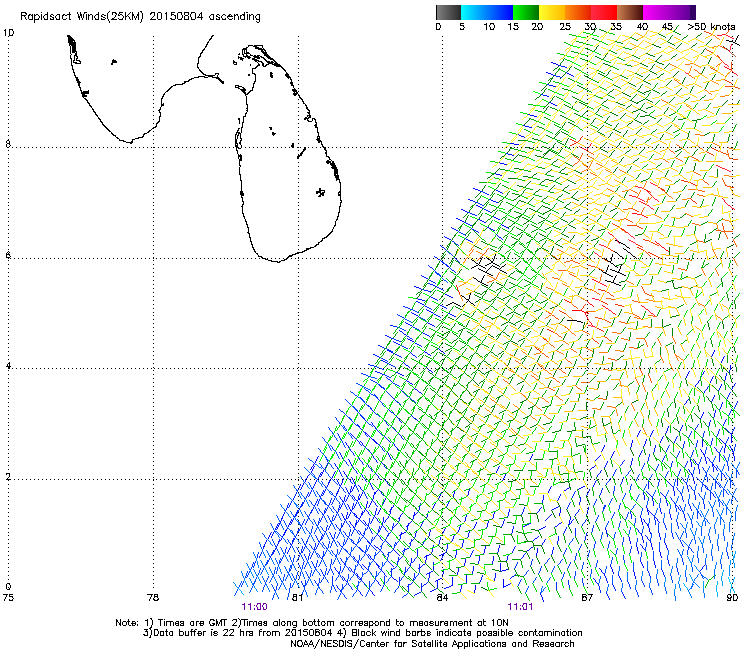Click the orange 25-30 knots color swatch
This screenshot has width=740, height=650.
click(x=578, y=12)
